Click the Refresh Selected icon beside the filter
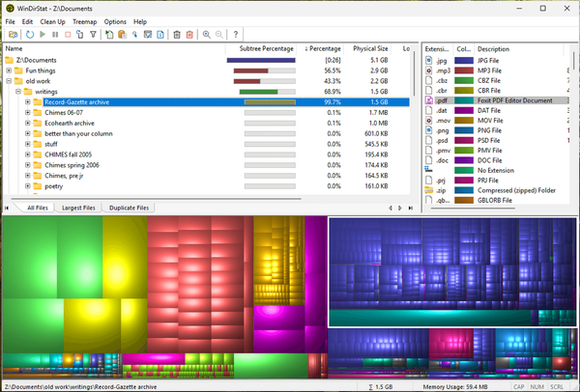 [x=80, y=35]
